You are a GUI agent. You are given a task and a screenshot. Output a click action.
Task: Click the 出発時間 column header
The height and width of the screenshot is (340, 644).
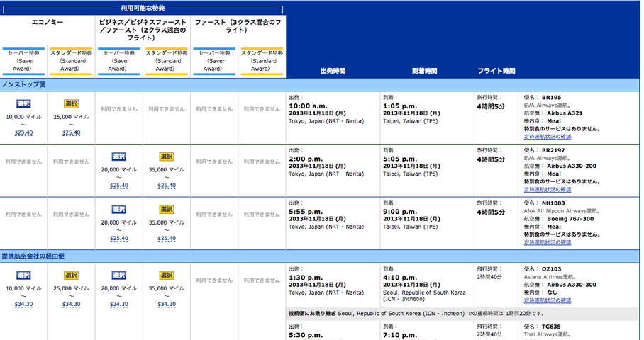(x=333, y=71)
